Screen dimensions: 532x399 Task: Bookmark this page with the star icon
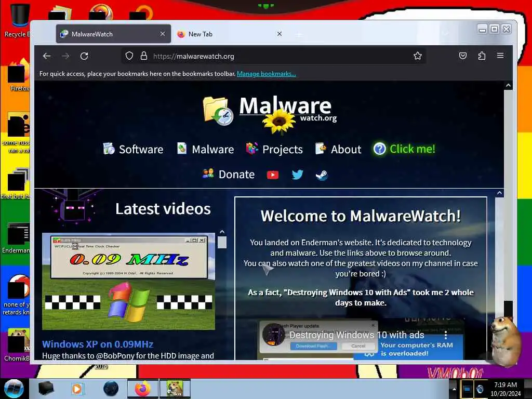pos(418,56)
